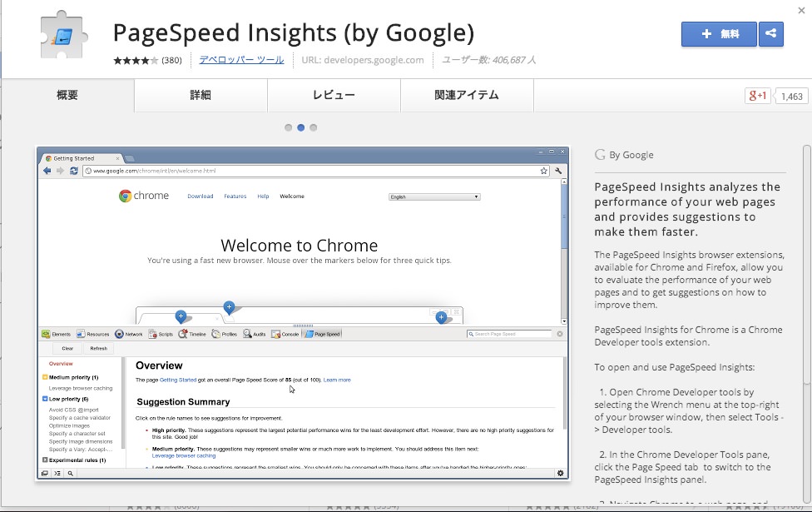The width and height of the screenshot is (812, 512).
Task: Click the Welcome to Chrome preview screenshot
Action: [303, 314]
